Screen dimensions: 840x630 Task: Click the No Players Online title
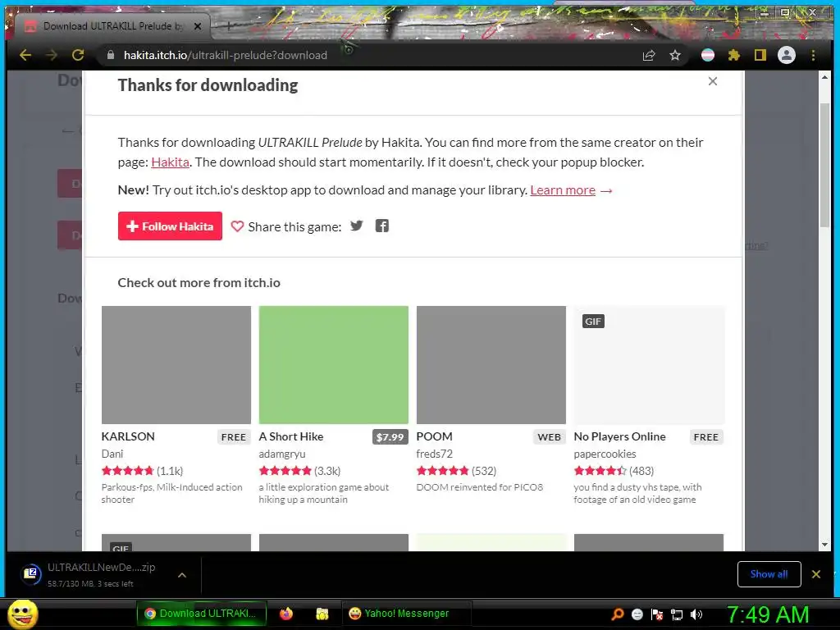click(620, 436)
